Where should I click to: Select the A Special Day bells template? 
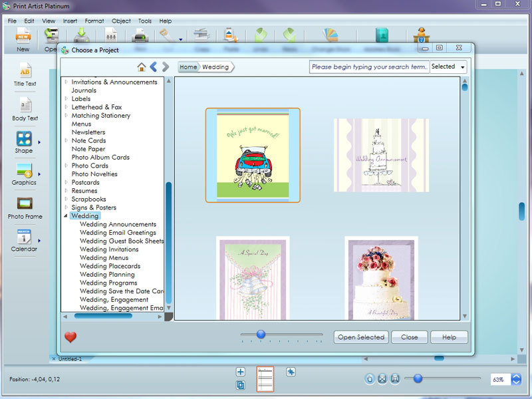tap(253, 278)
